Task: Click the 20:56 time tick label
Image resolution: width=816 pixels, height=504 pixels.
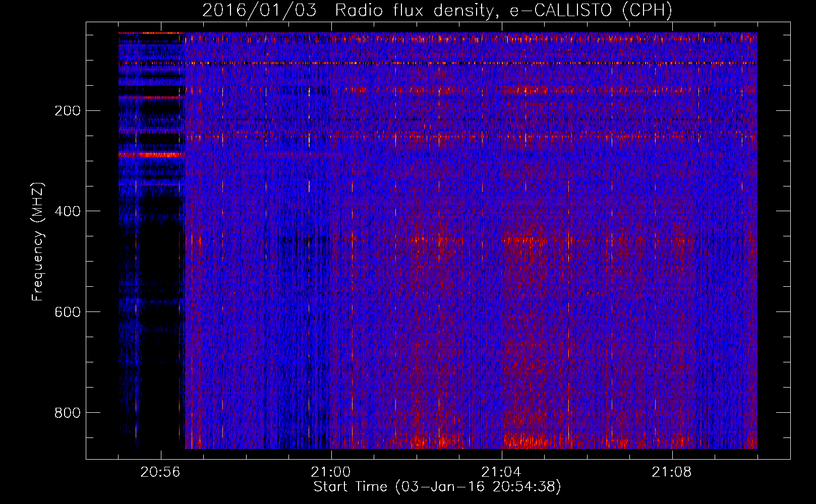Action: (x=160, y=472)
